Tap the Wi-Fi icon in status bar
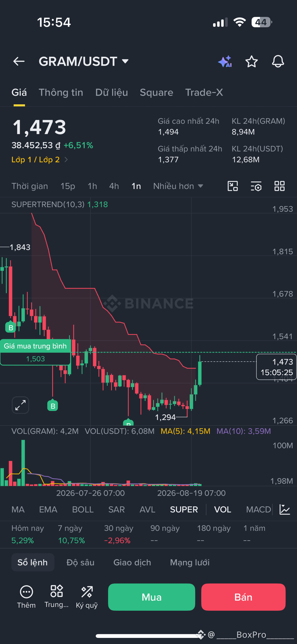Image resolution: width=297 pixels, height=644 pixels. [x=239, y=22]
